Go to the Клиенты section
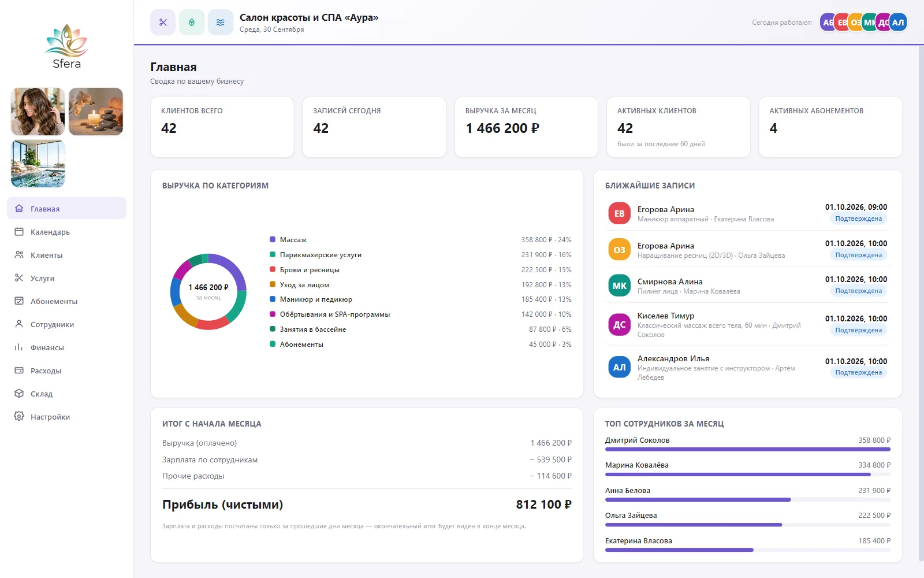 67,255
